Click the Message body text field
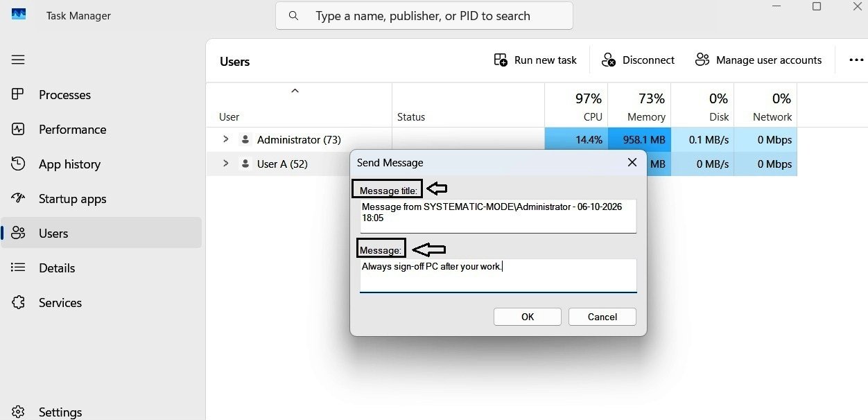This screenshot has height=420, width=868. tap(498, 276)
